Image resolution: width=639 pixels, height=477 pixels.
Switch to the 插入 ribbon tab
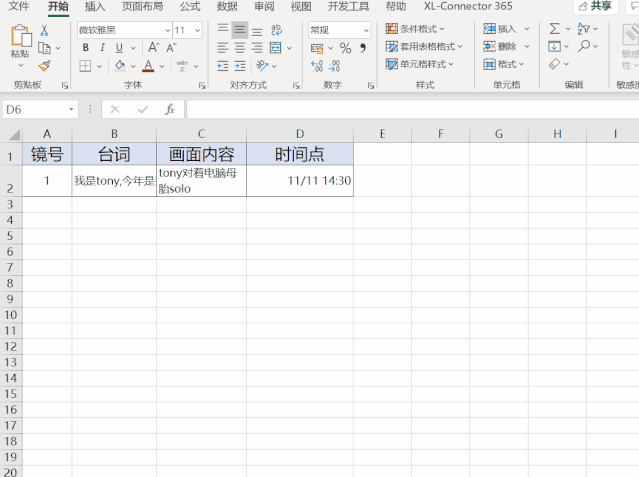click(x=95, y=6)
